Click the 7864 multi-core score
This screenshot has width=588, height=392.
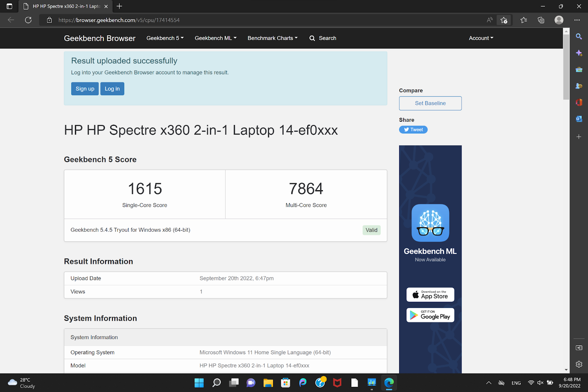point(306,189)
